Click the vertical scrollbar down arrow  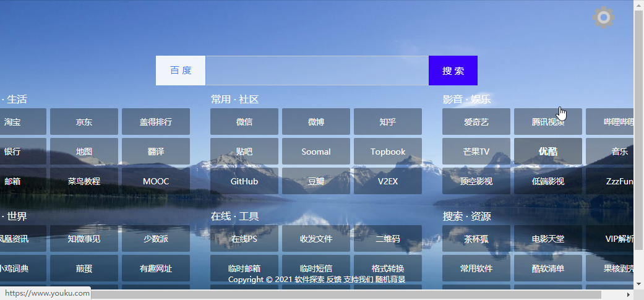pyautogui.click(x=638, y=284)
